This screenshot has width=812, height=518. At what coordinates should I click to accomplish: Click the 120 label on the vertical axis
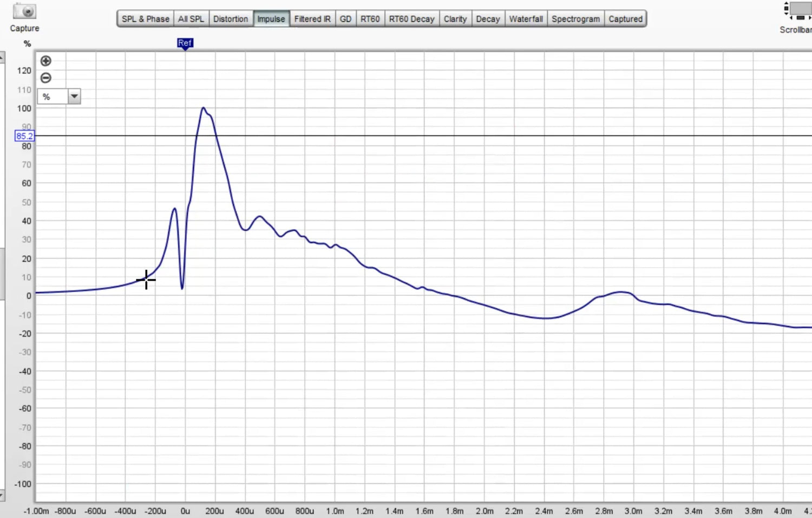(24, 70)
